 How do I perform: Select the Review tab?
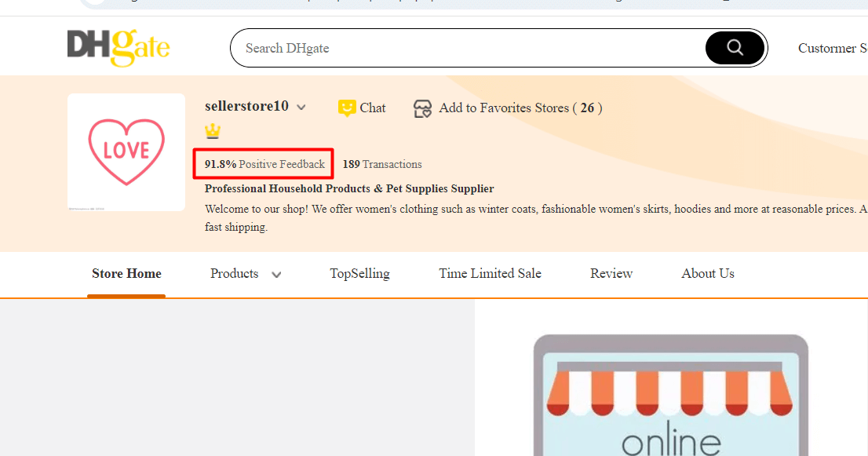[x=611, y=274]
